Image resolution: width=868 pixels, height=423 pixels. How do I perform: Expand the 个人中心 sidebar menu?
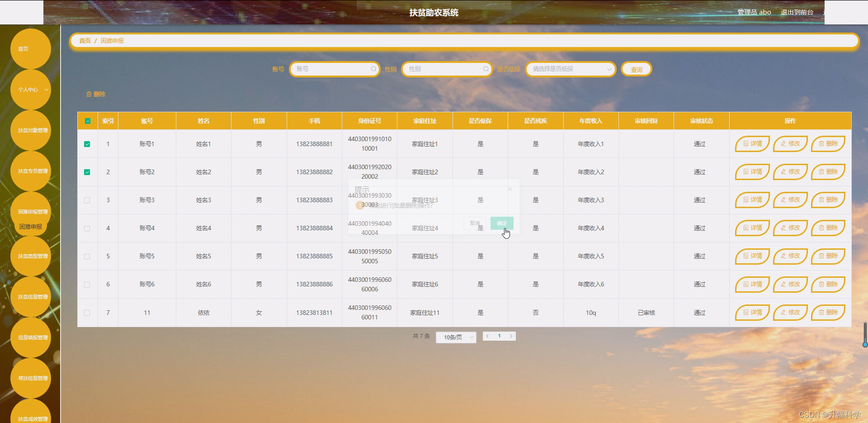(30, 90)
